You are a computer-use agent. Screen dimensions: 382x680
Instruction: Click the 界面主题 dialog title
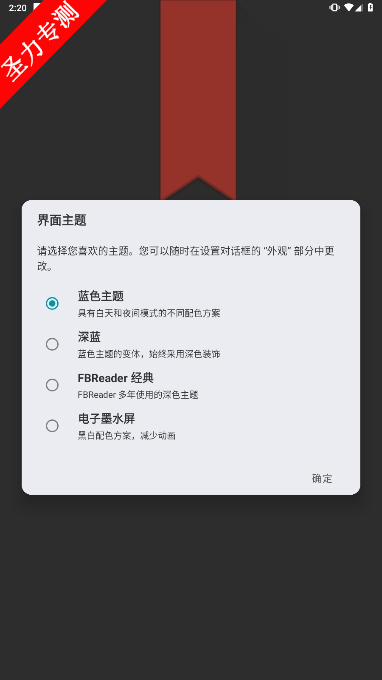62,220
